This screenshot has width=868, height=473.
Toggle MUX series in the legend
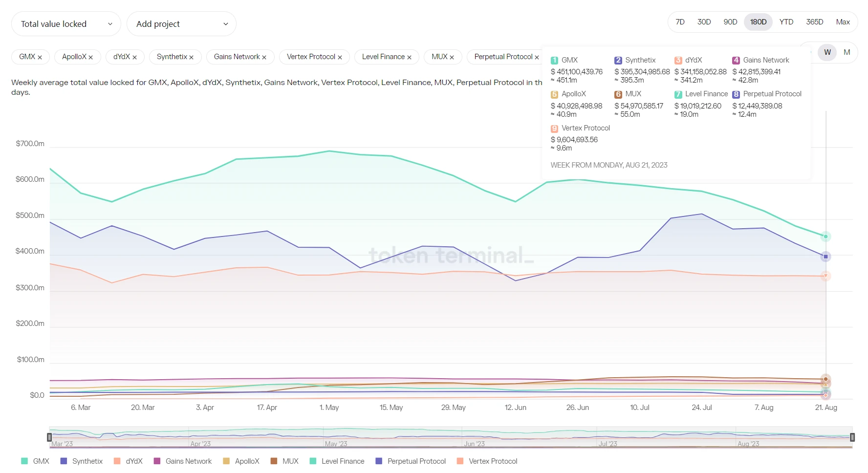[x=284, y=461]
